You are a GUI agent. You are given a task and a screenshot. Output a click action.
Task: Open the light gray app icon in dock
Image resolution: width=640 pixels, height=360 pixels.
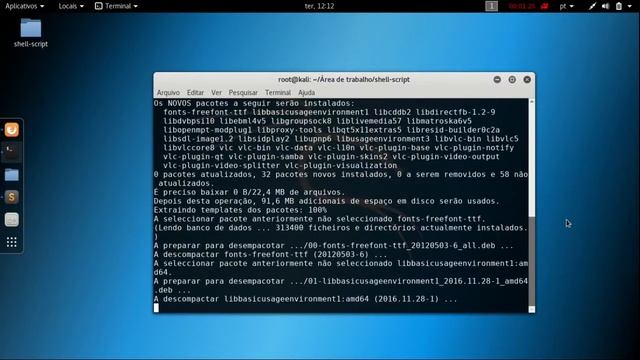pos(11,220)
